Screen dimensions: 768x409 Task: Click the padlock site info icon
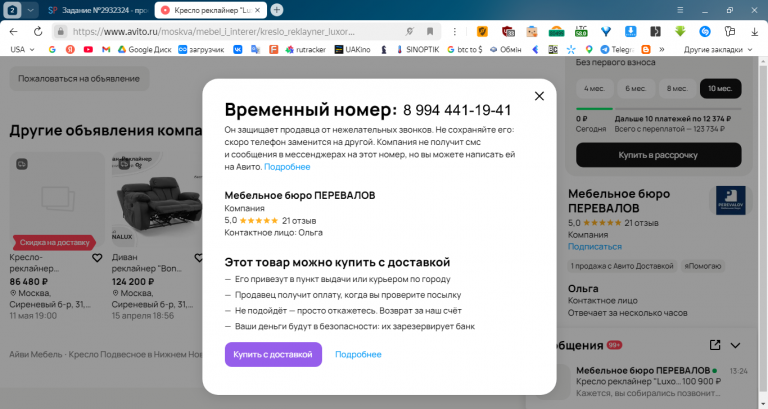[x=60, y=31]
